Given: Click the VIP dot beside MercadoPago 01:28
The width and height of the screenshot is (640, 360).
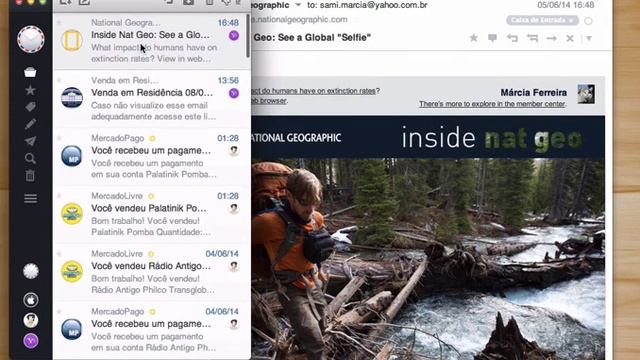Looking at the screenshot, I should tap(152, 138).
